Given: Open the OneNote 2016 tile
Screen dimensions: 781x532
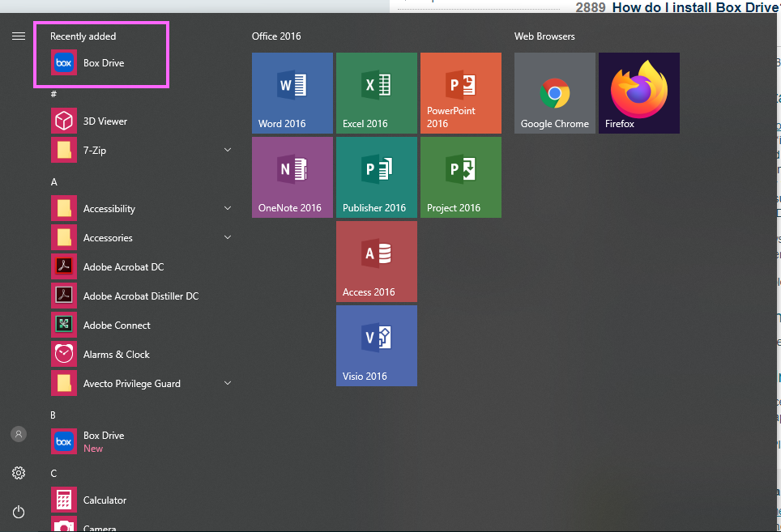Looking at the screenshot, I should tap(292, 177).
